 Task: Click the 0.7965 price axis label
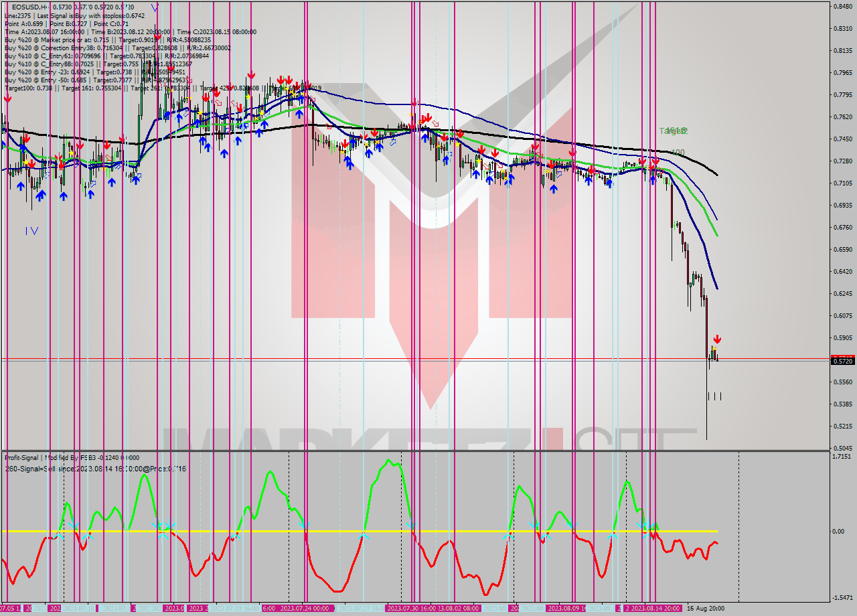pos(843,73)
